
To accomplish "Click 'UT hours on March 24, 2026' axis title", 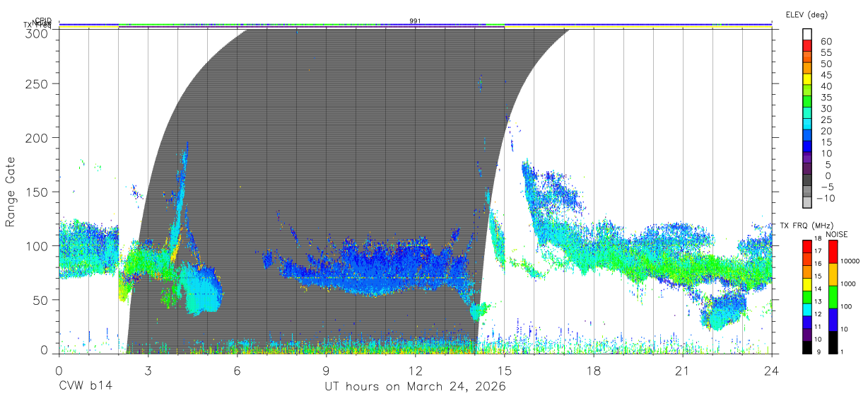I will click(x=415, y=388).
